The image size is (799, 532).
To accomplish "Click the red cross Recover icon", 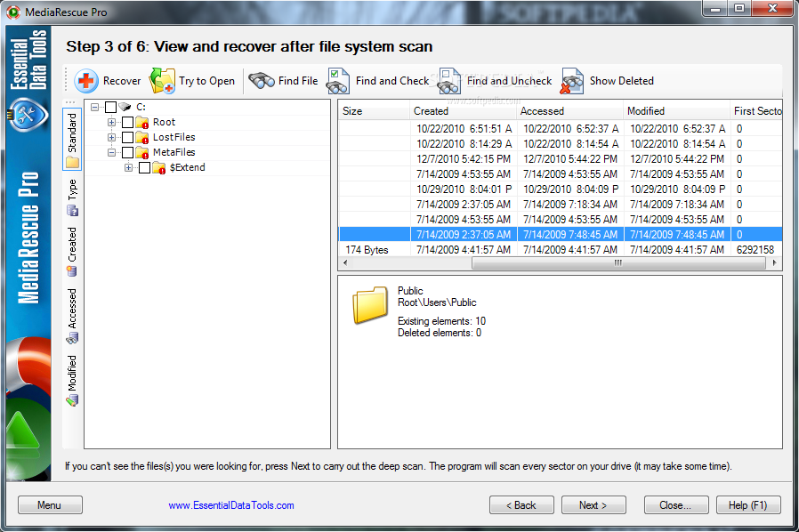I will coord(86,81).
